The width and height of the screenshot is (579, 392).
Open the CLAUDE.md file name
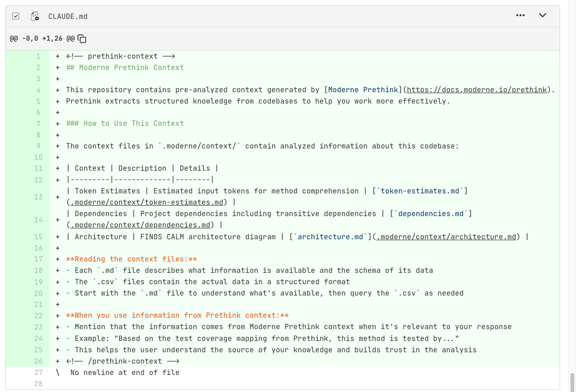68,17
